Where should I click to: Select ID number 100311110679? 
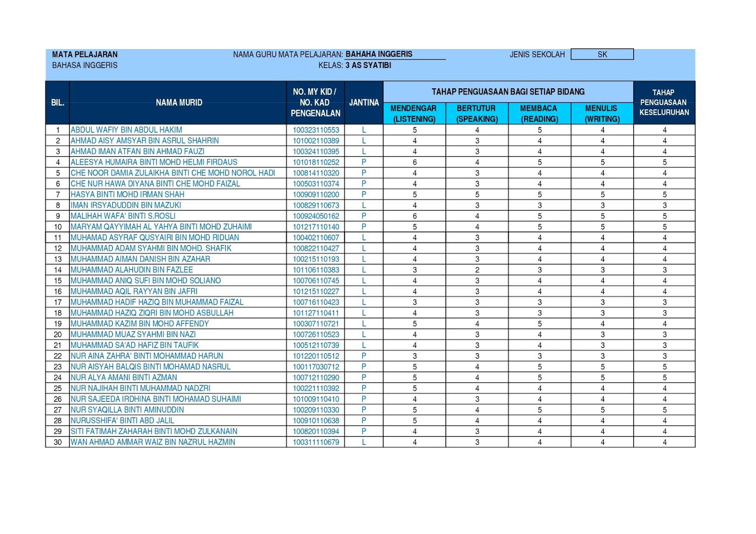[316, 442]
